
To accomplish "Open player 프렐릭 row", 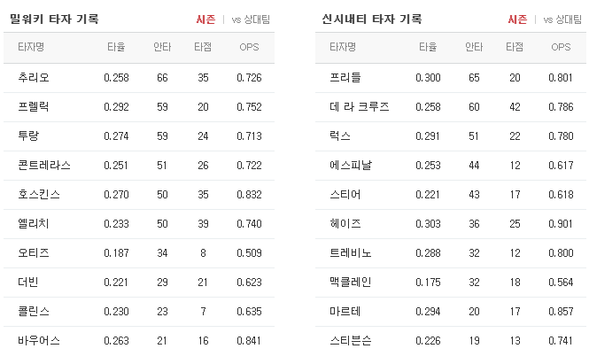I will click(139, 107).
